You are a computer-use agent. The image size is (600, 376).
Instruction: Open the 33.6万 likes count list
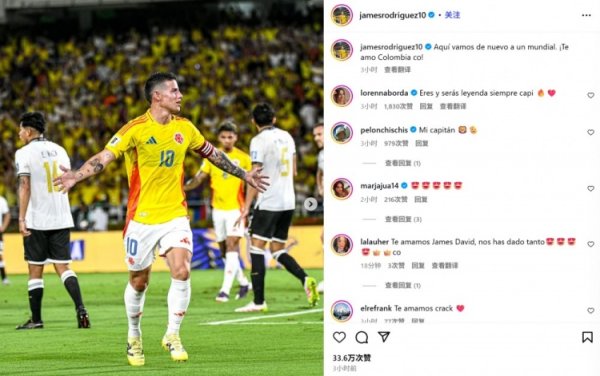click(x=352, y=358)
